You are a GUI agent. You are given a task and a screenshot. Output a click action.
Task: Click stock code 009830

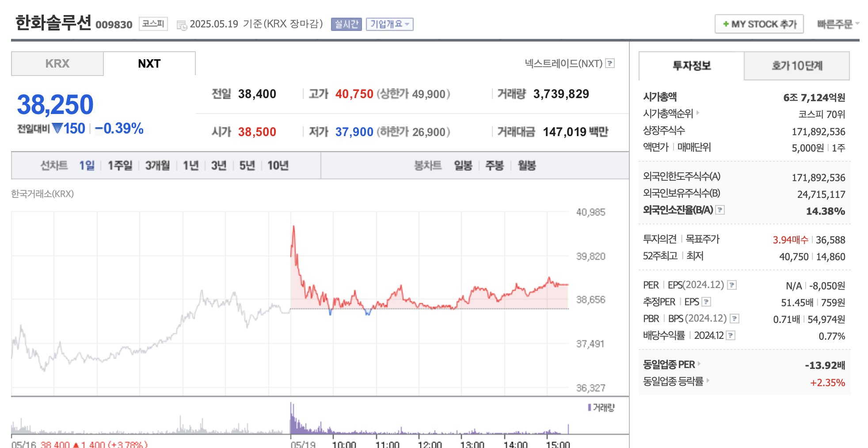point(114,25)
